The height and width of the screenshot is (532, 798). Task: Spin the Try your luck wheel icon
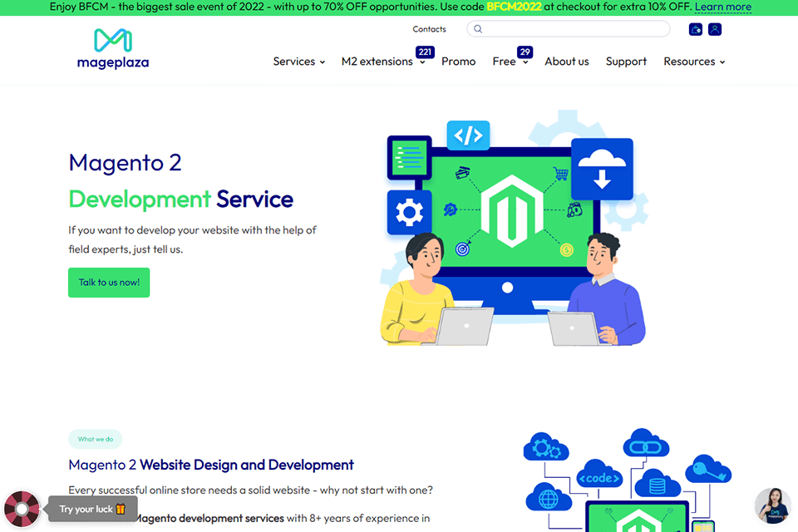click(22, 509)
